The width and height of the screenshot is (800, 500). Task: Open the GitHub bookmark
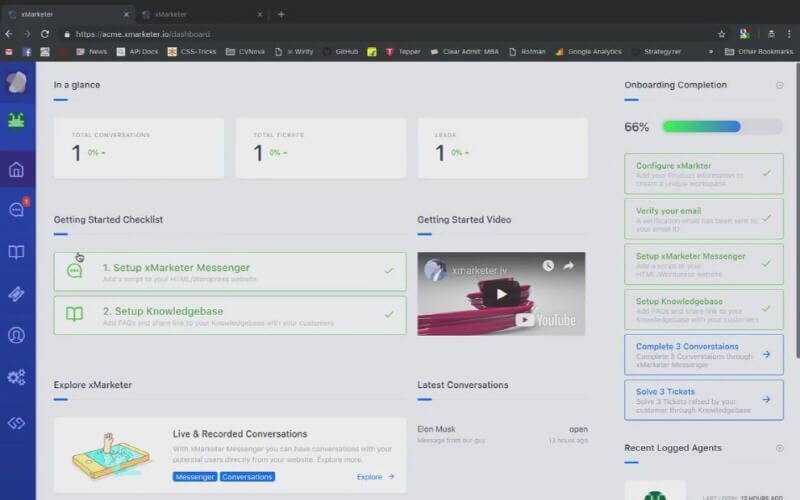[341, 52]
